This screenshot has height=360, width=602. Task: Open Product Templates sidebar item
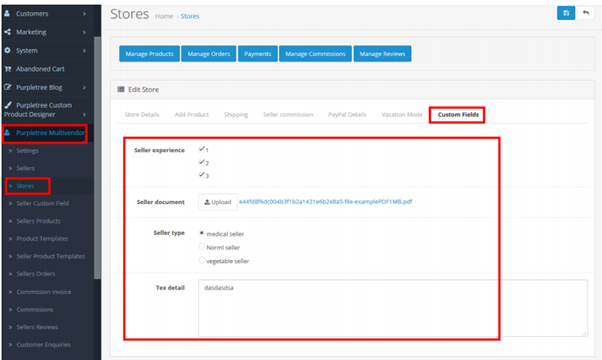pos(42,239)
